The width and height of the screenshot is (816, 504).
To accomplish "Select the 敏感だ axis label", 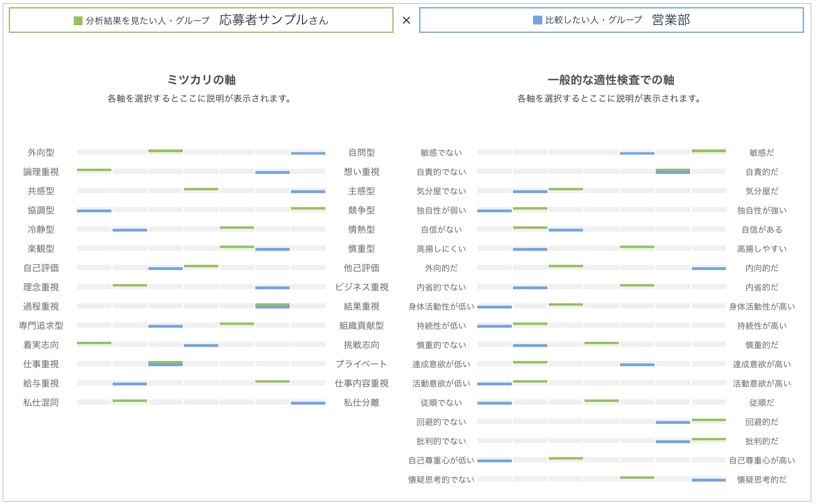I will (761, 153).
